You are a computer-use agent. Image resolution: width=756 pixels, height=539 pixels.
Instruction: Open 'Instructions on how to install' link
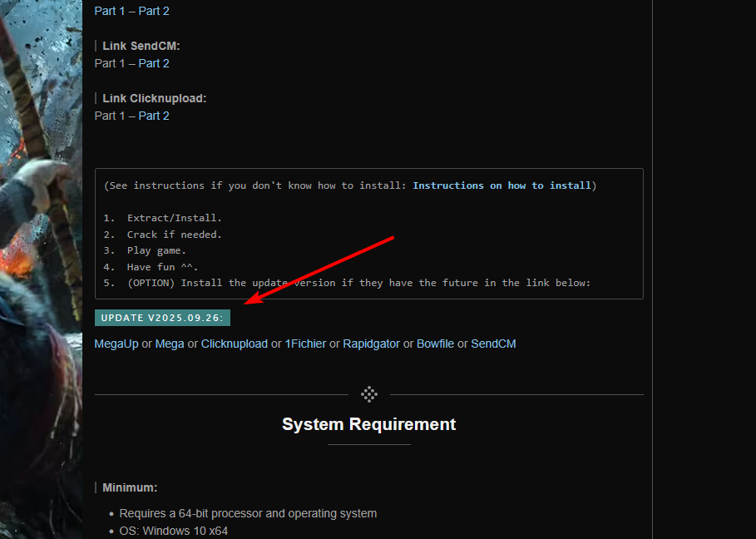coord(502,185)
